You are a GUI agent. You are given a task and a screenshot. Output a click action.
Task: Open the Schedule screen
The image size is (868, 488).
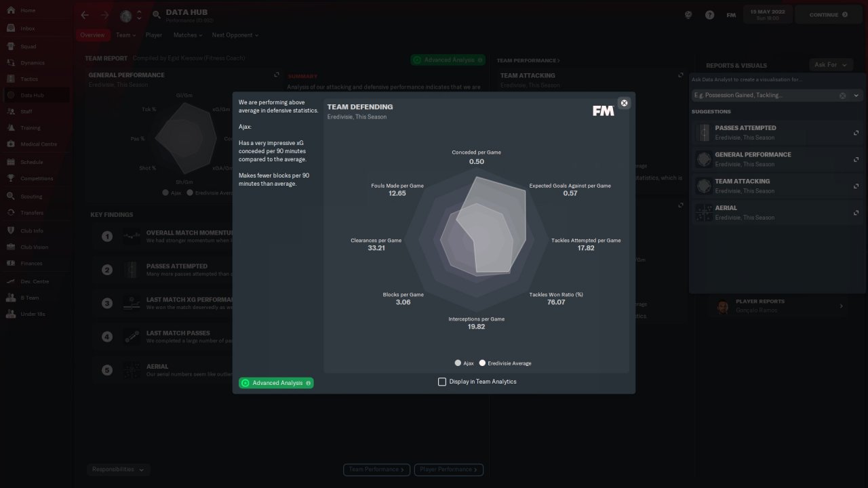pyautogui.click(x=35, y=163)
